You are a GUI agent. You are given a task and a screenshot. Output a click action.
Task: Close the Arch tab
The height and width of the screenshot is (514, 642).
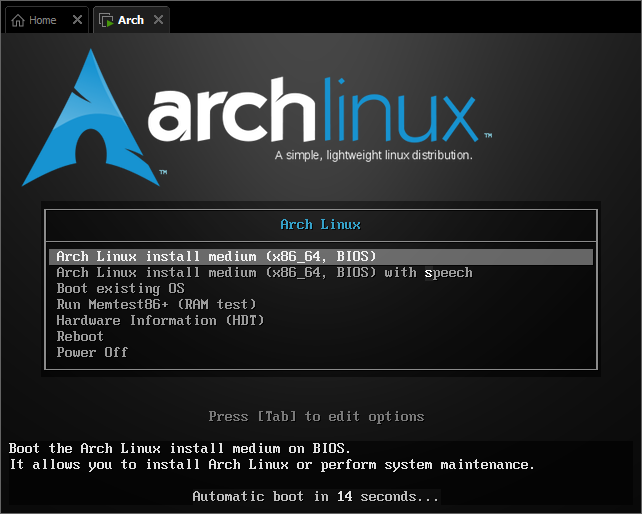point(158,19)
